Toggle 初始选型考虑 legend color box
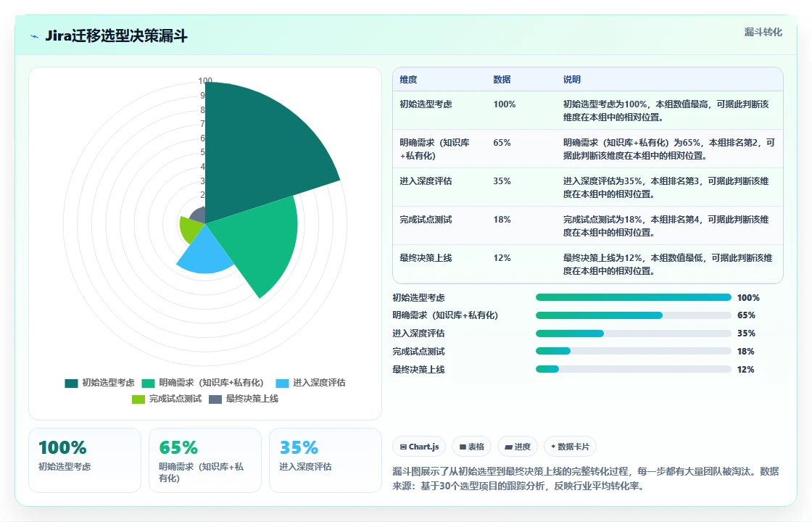This screenshot has height=522, width=812. coord(71,384)
